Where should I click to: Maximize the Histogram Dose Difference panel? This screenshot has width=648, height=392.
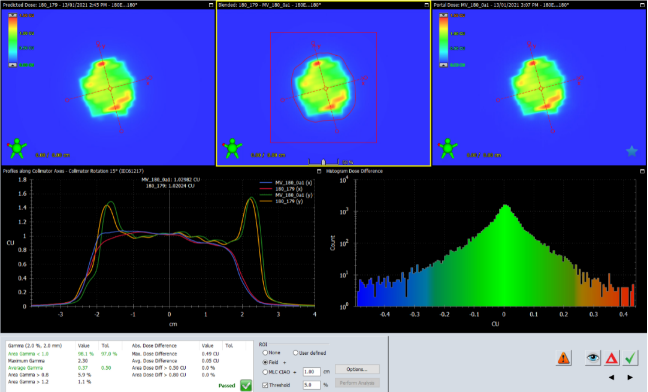click(x=642, y=171)
